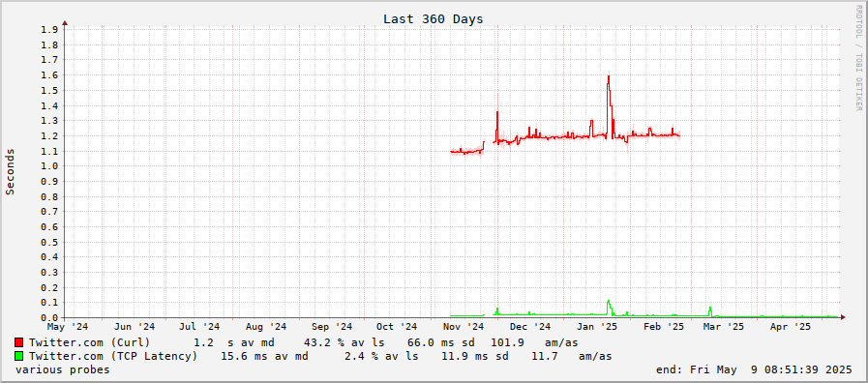The image size is (868, 383).
Task: Click the green TCP Latency legend swatch
Action: point(19,357)
